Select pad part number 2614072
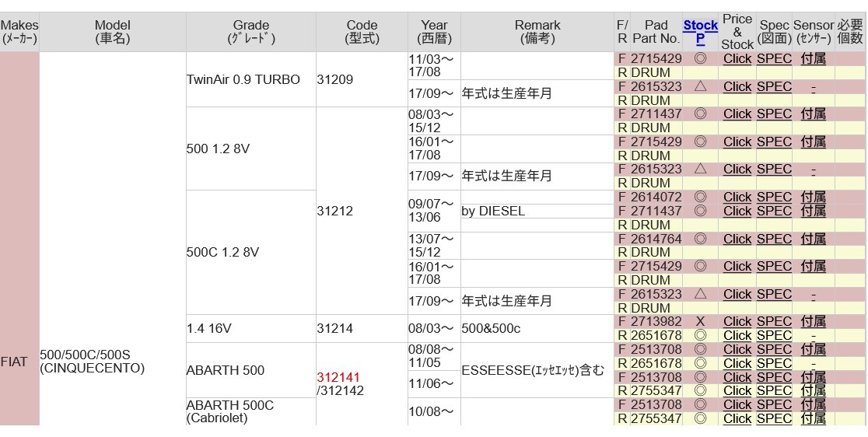The height and width of the screenshot is (437, 868). pyautogui.click(x=656, y=197)
